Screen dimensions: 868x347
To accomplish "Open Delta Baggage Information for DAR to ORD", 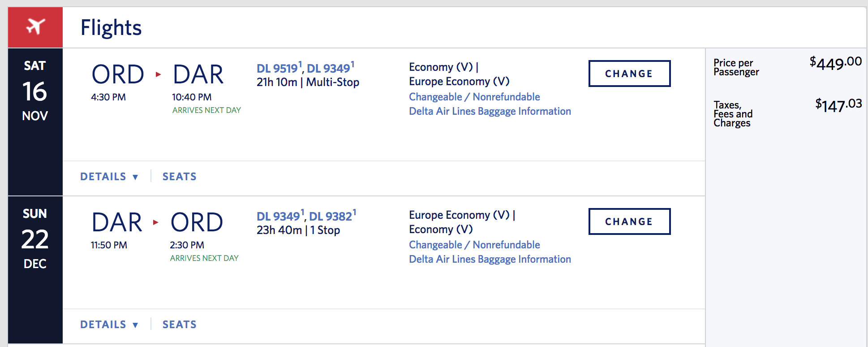I will (x=490, y=259).
